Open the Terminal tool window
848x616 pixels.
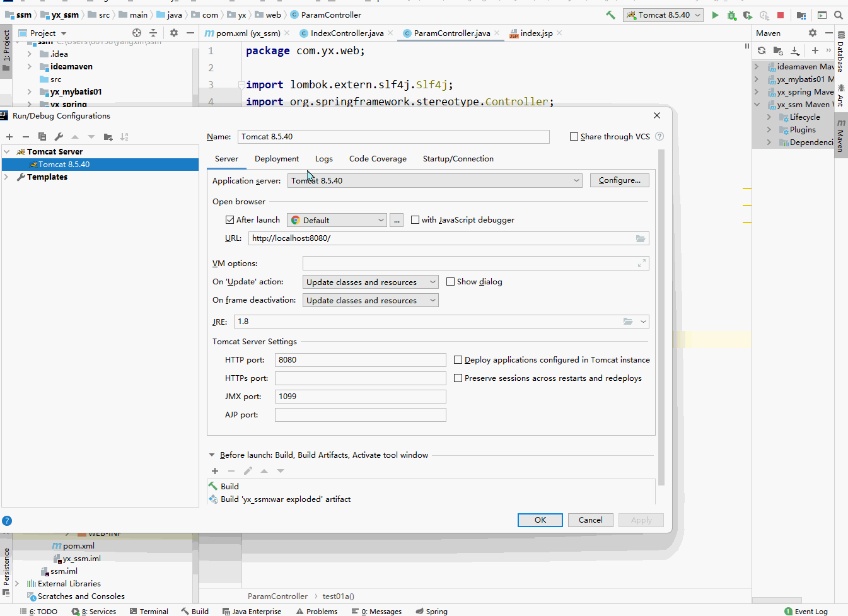pyautogui.click(x=149, y=611)
